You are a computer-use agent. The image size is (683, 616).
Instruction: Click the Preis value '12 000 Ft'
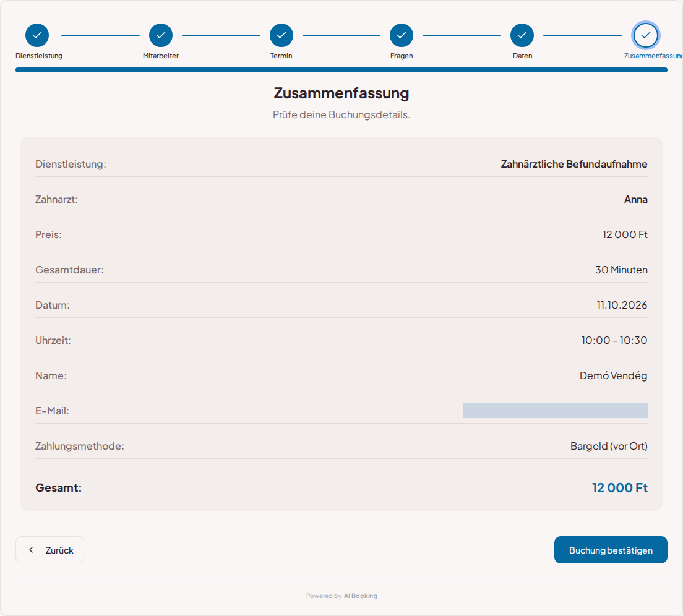coord(625,234)
